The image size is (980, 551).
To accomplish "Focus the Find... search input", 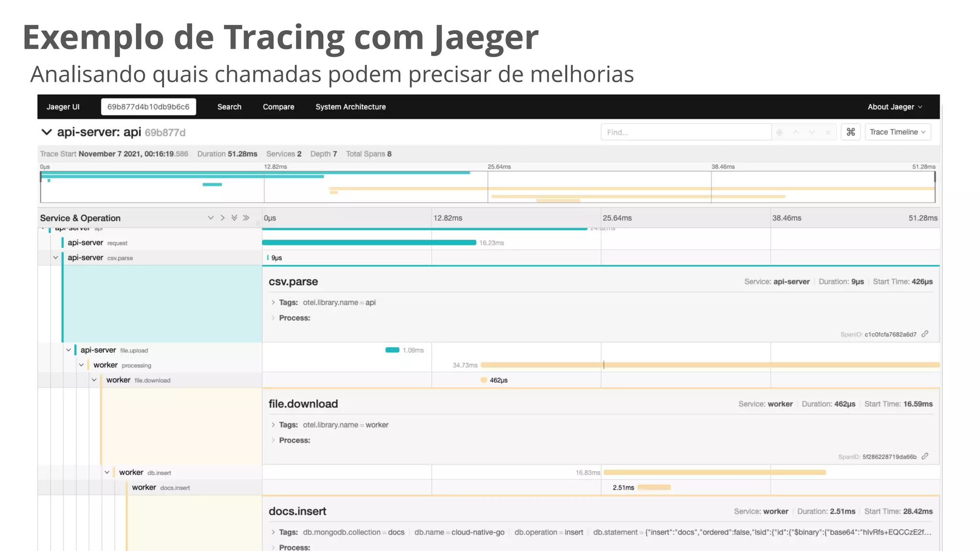I will 686,132.
